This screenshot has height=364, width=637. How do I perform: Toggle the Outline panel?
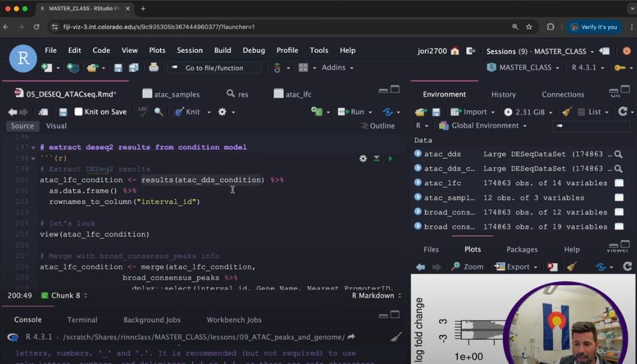(378, 126)
